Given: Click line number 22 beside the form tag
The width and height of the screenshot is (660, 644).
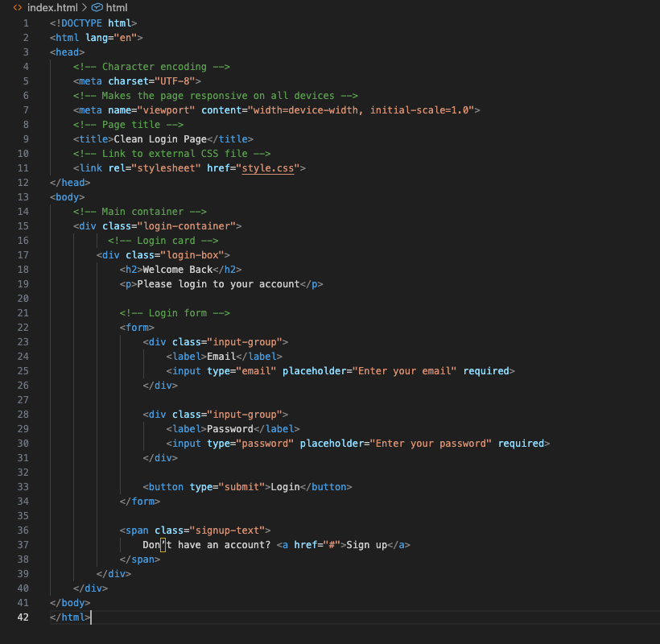Looking at the screenshot, I should [23, 328].
